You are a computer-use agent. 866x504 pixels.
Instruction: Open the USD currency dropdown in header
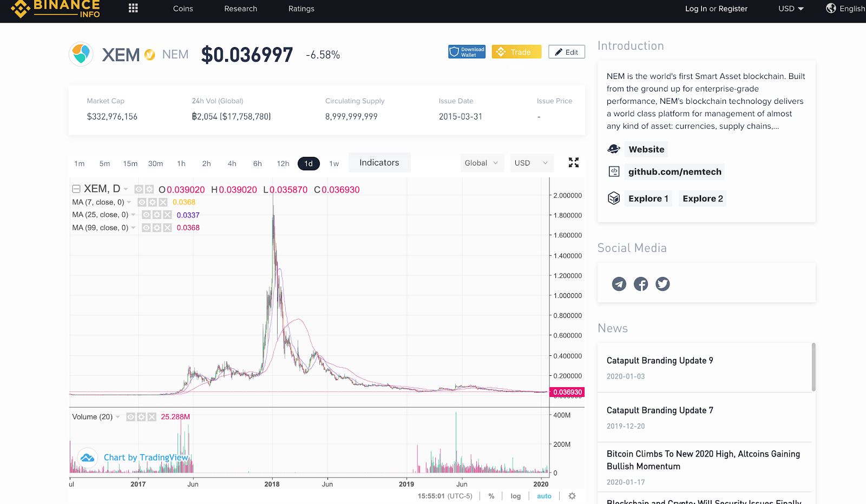point(791,9)
